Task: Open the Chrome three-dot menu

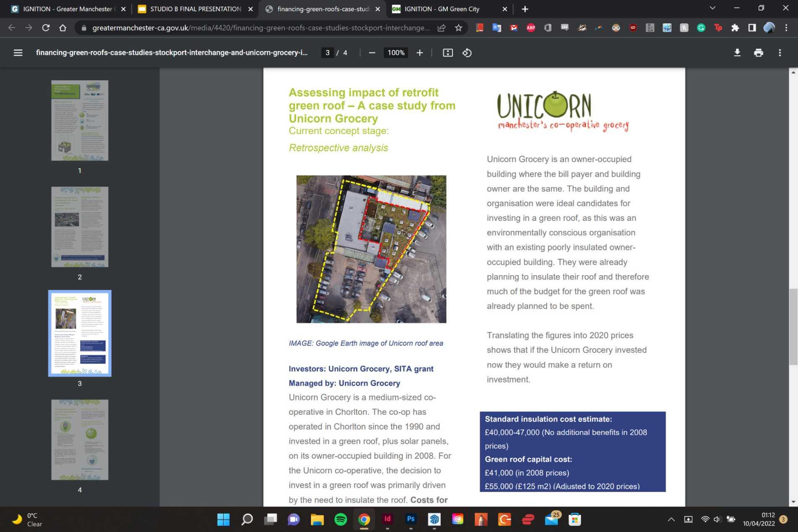Action: (x=786, y=28)
